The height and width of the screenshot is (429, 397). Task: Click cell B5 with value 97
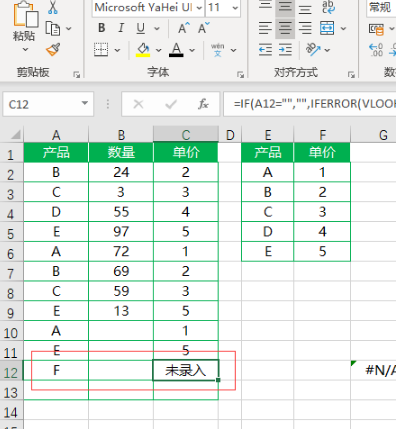click(x=121, y=232)
